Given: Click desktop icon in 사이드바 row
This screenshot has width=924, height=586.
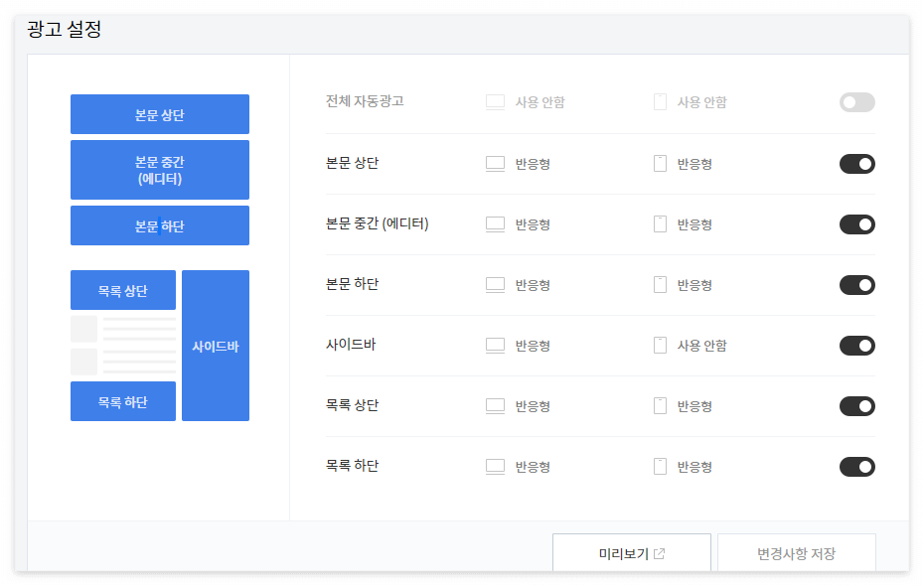Looking at the screenshot, I should [x=495, y=346].
